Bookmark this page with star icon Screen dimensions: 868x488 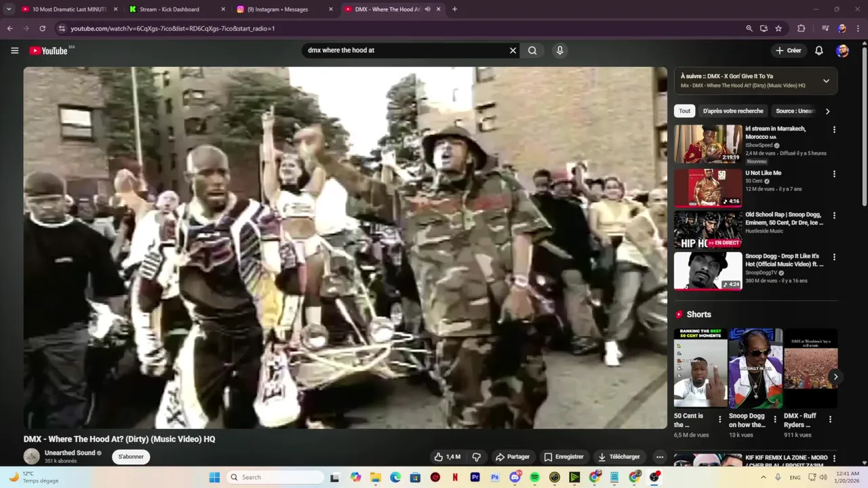778,28
